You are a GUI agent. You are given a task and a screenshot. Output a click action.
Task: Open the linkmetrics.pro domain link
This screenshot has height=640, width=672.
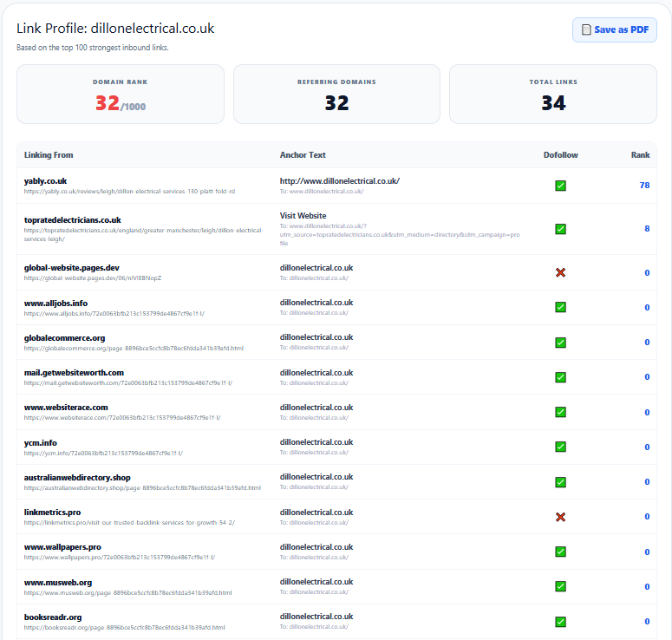52,513
